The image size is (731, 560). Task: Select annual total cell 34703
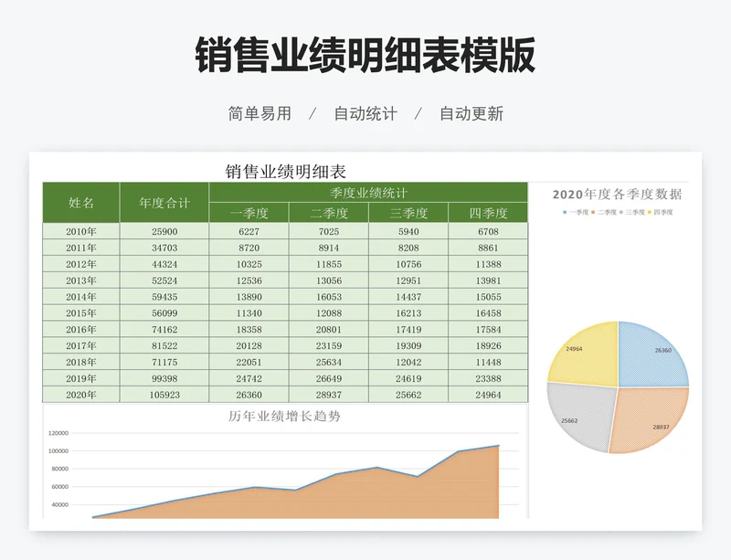pos(164,248)
